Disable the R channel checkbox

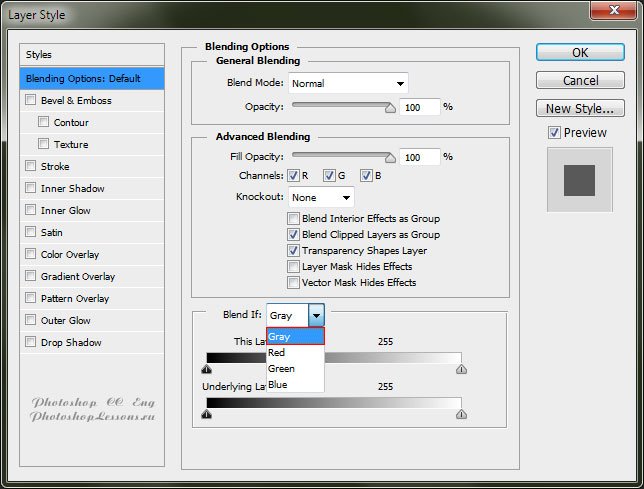296,176
